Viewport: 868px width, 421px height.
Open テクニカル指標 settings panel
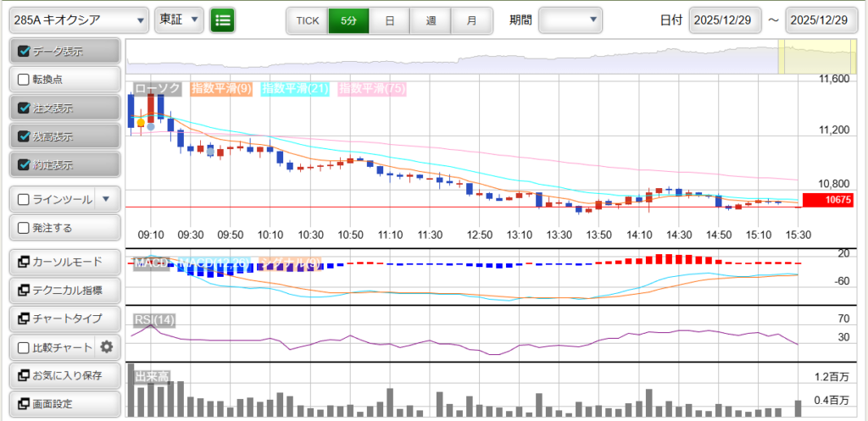click(x=64, y=290)
